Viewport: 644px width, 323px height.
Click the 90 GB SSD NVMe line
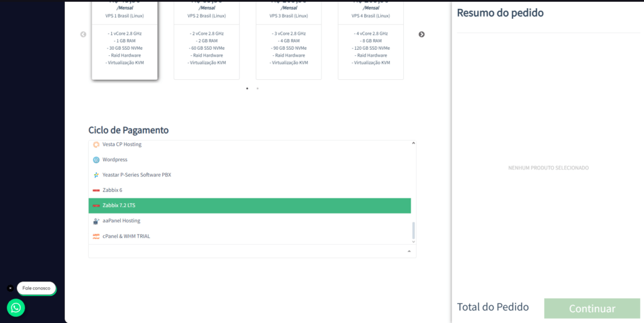pyautogui.click(x=289, y=48)
